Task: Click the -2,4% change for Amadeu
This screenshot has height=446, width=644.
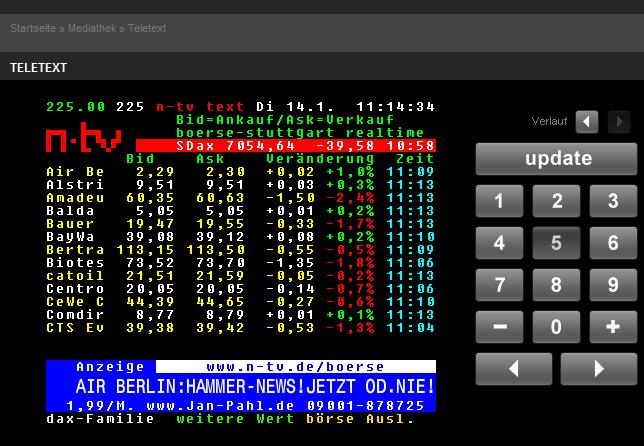Action: pyautogui.click(x=350, y=198)
